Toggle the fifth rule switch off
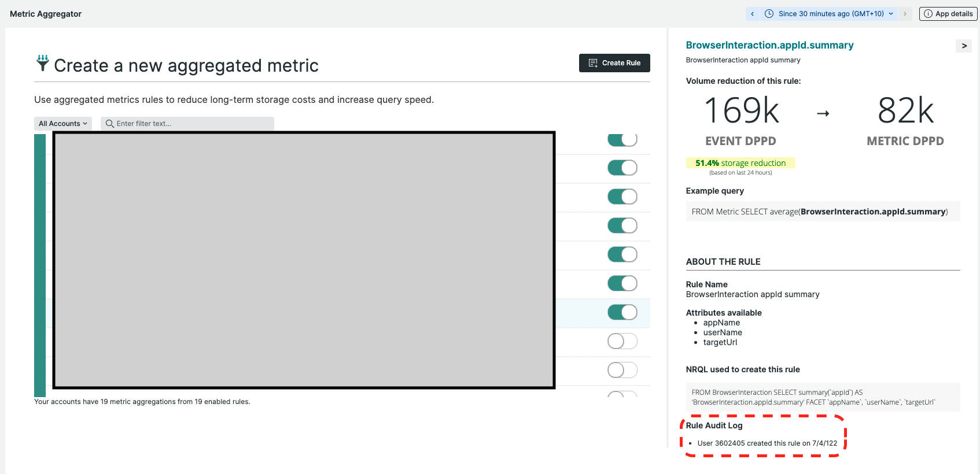 [x=622, y=254]
